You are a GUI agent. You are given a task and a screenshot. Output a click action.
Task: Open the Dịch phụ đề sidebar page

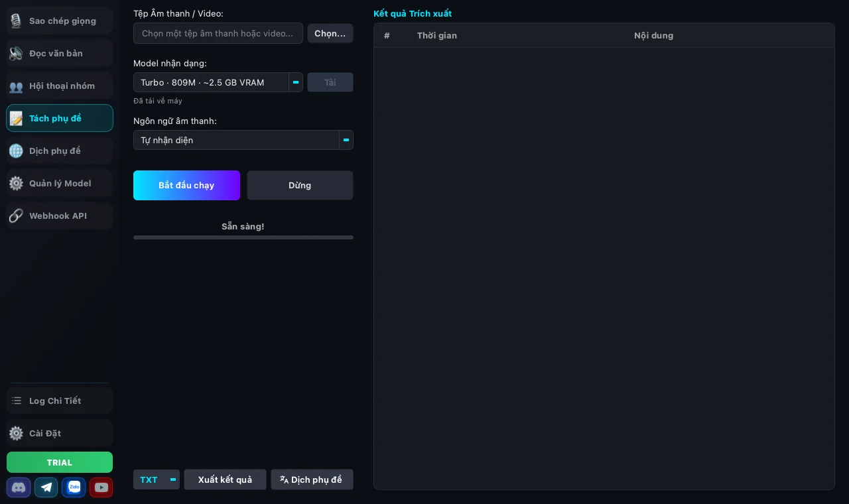[x=60, y=151]
